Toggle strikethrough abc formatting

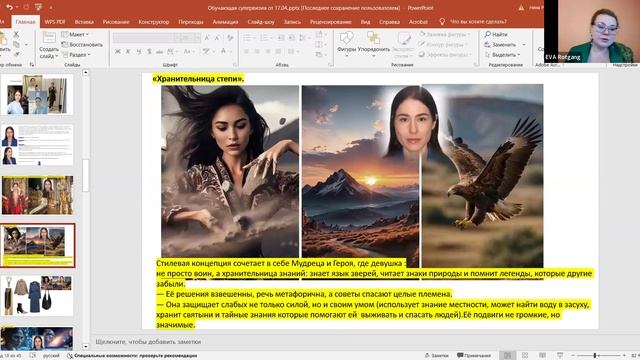coord(159,51)
